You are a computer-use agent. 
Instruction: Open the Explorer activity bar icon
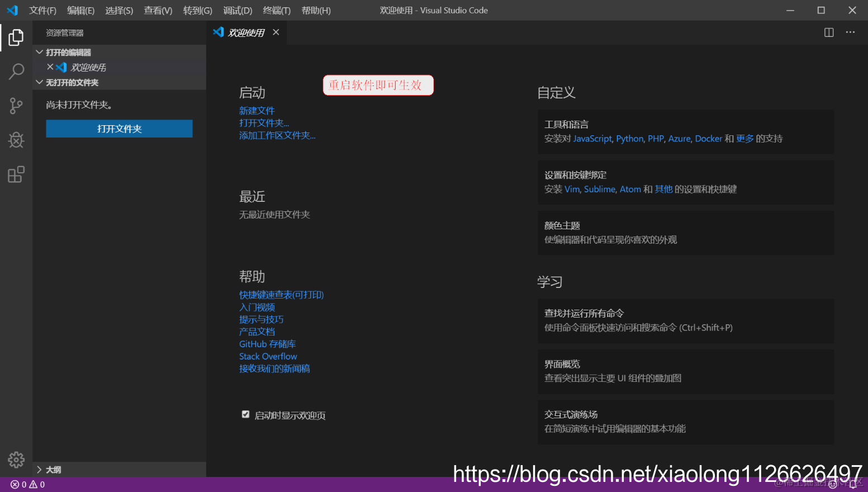coord(16,37)
